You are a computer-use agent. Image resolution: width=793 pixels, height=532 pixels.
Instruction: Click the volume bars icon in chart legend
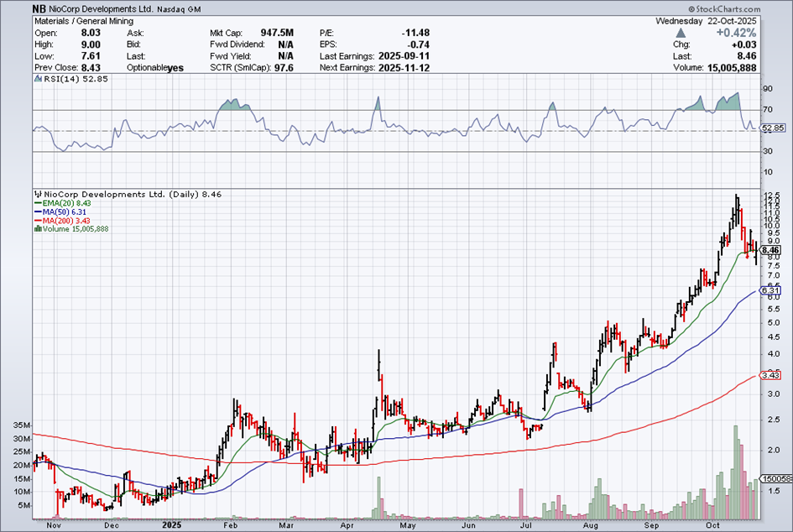[38, 228]
